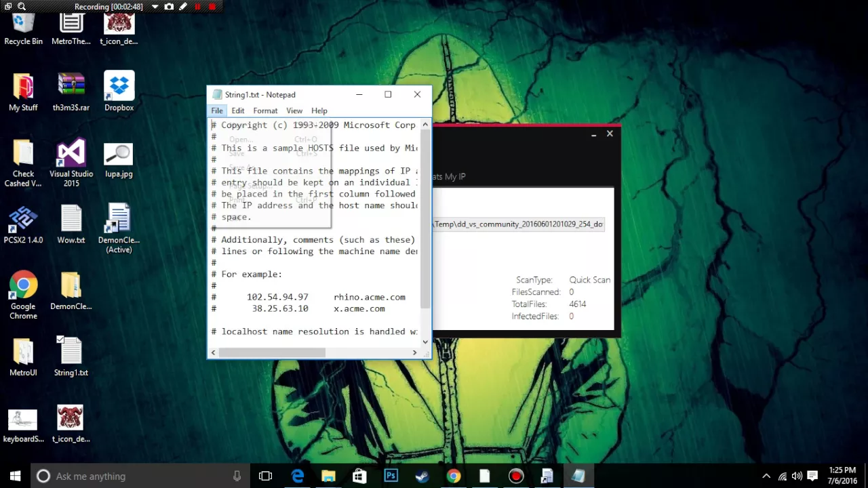Click the Cortana microphone icon
This screenshot has width=868, height=488.
(x=237, y=476)
